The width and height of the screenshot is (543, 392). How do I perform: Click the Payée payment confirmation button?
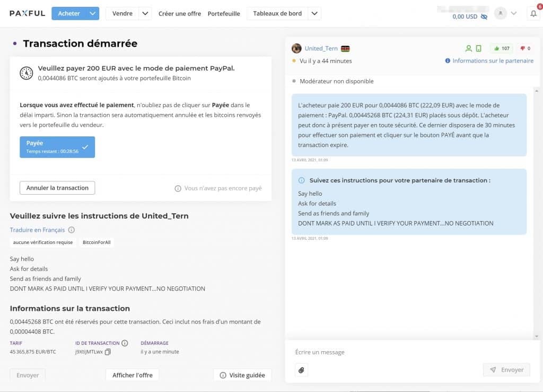(x=57, y=146)
